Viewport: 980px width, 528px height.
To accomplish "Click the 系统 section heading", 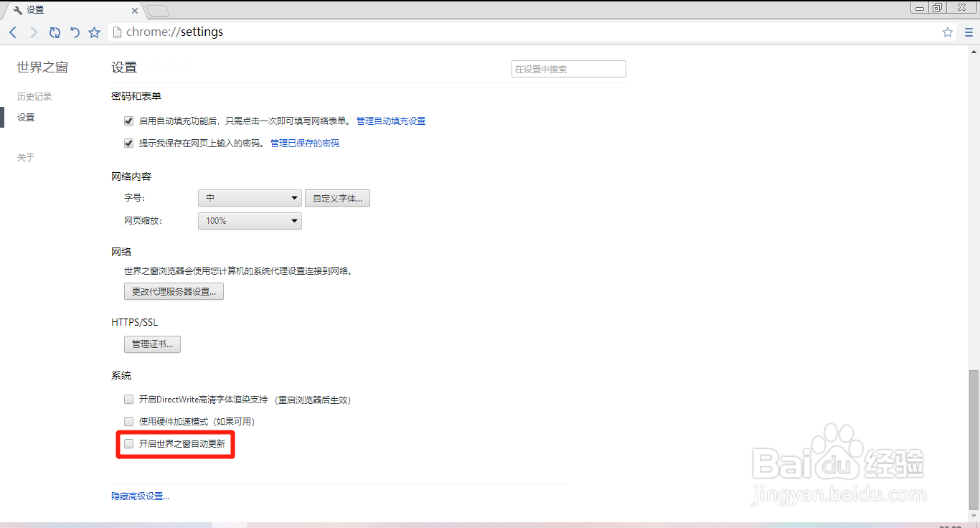I will pyautogui.click(x=121, y=375).
